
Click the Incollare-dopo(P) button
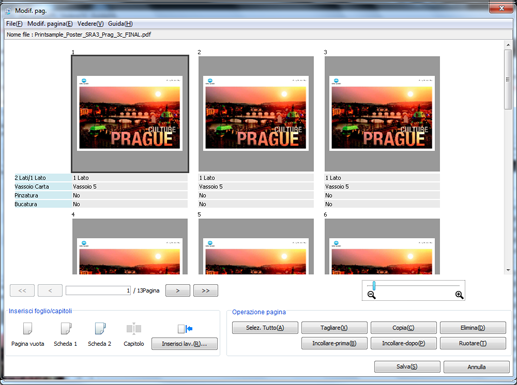403,343
